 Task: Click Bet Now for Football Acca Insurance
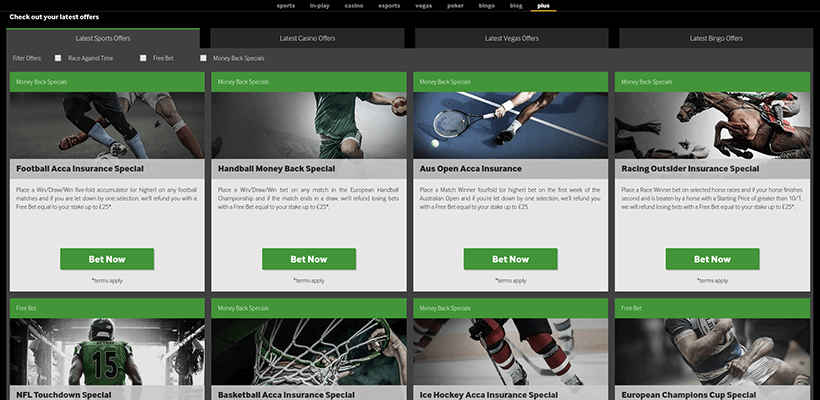coord(107,259)
